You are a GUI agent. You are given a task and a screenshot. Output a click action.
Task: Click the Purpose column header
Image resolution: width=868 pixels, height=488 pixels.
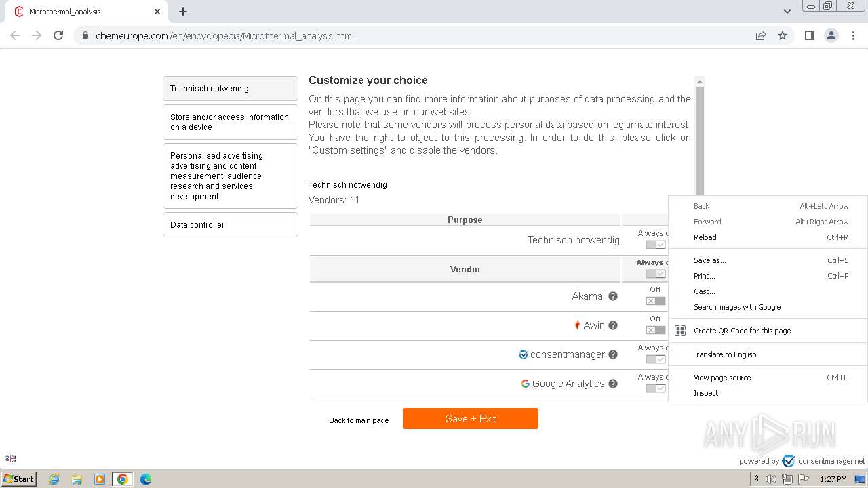tap(465, 220)
